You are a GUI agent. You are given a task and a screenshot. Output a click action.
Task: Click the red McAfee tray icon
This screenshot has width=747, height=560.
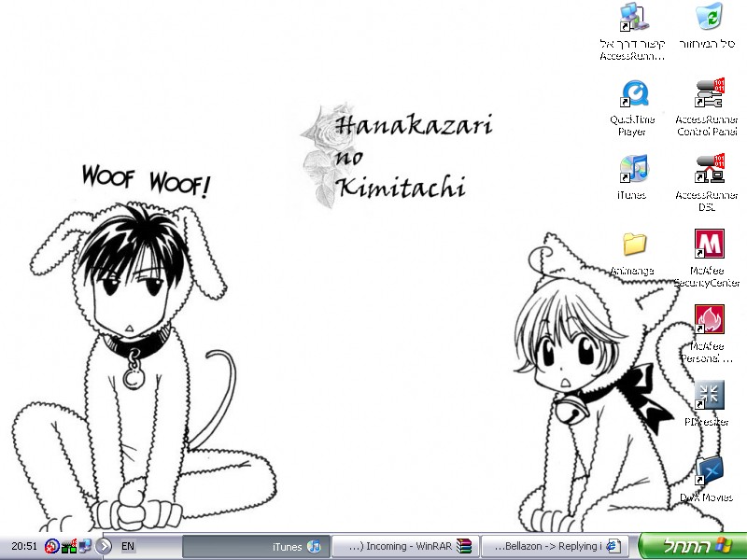coord(52,546)
